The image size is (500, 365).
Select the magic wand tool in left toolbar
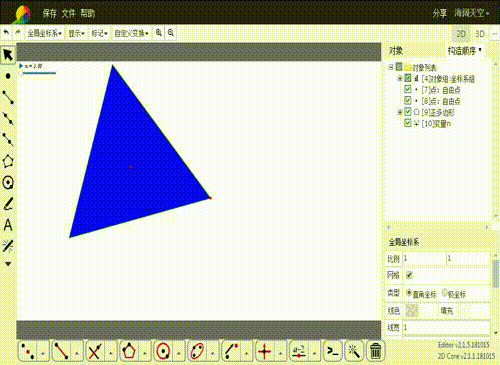point(8,246)
